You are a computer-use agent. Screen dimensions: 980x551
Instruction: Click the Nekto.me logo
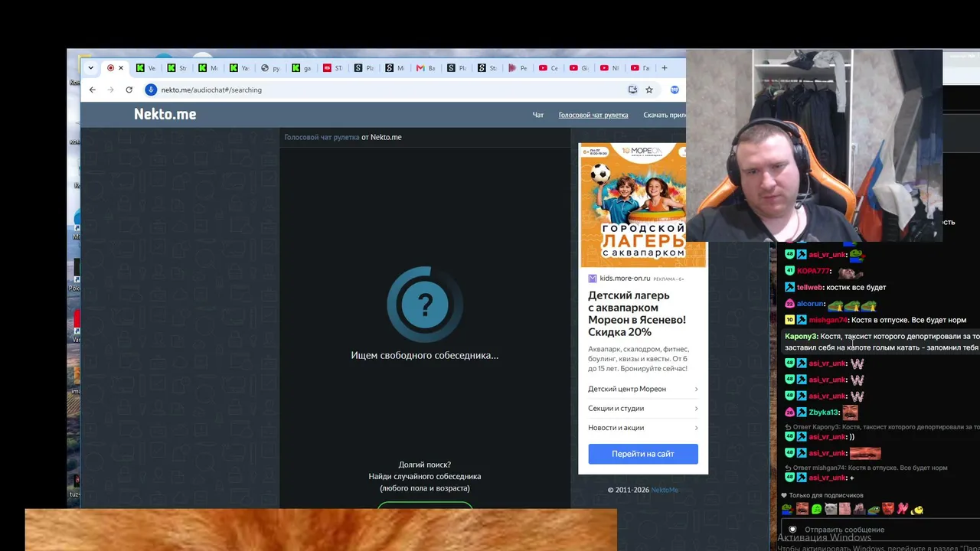point(165,114)
